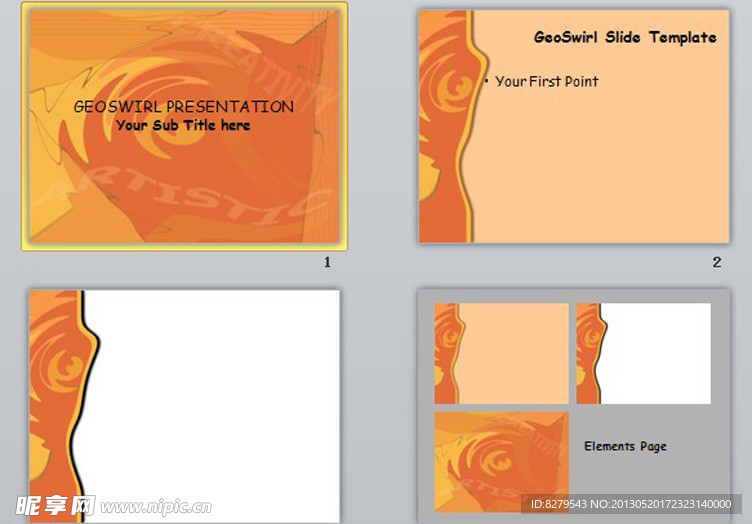The image size is (752, 524).
Task: Click the GEOSWIRL PRESENTATION title text
Action: tap(184, 106)
